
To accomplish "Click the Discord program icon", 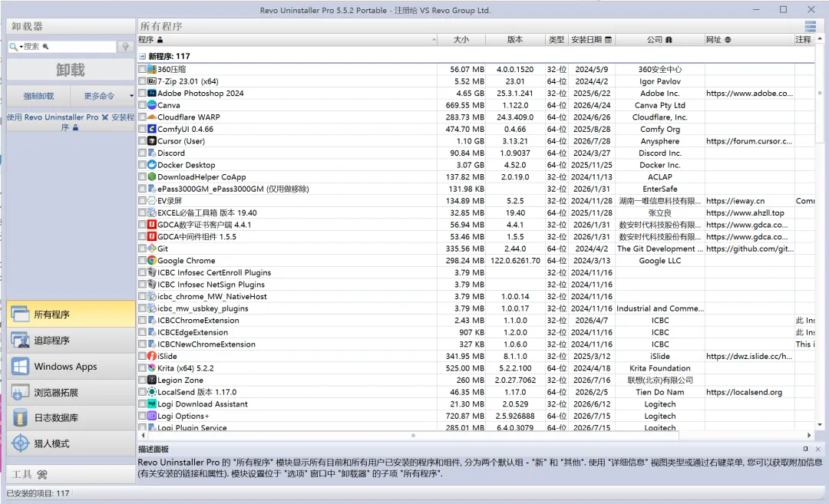I will 152,153.
